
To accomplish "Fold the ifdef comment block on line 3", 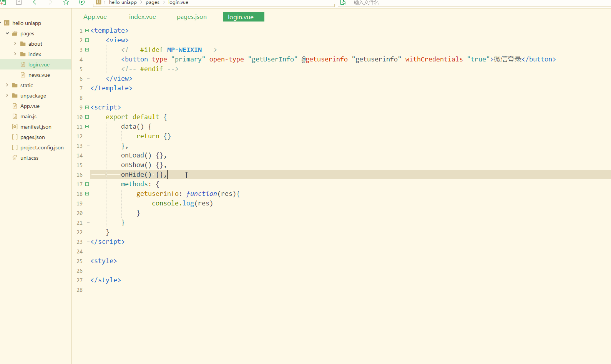I will [87, 50].
